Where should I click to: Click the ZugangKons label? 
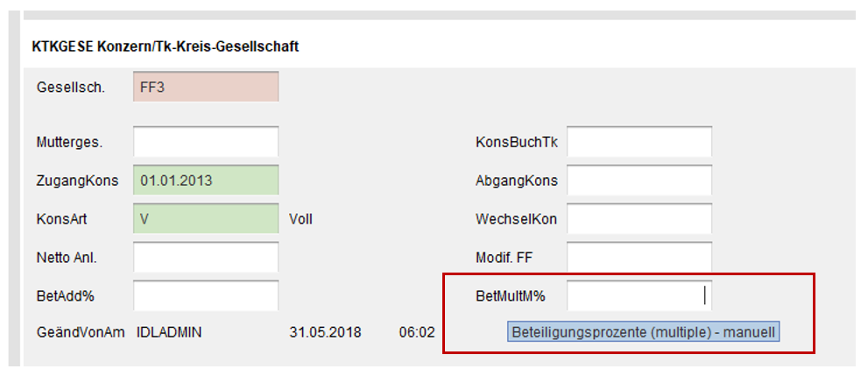point(77,181)
